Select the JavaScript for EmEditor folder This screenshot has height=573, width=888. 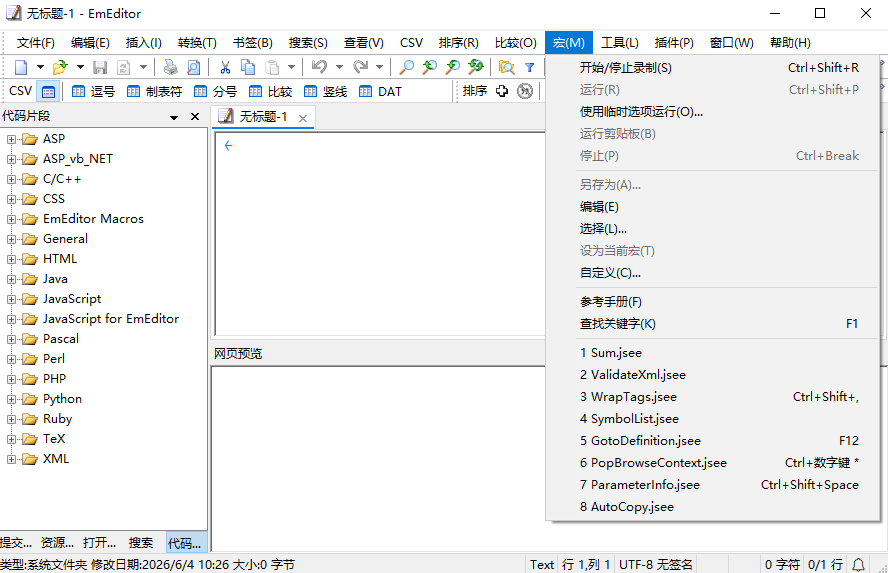coord(110,319)
